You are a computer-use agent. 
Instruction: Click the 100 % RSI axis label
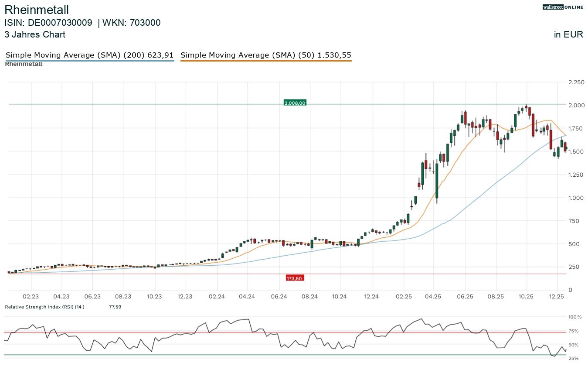coord(575,317)
